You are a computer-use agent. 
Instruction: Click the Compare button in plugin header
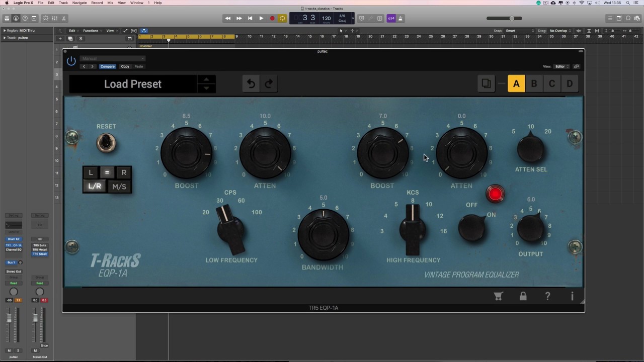[x=107, y=66]
